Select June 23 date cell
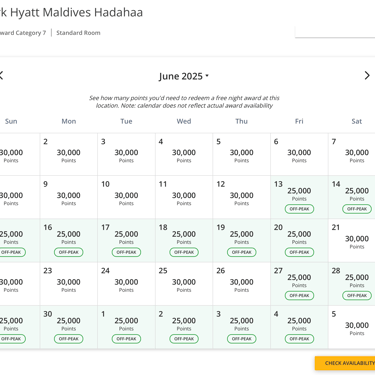 (x=69, y=284)
